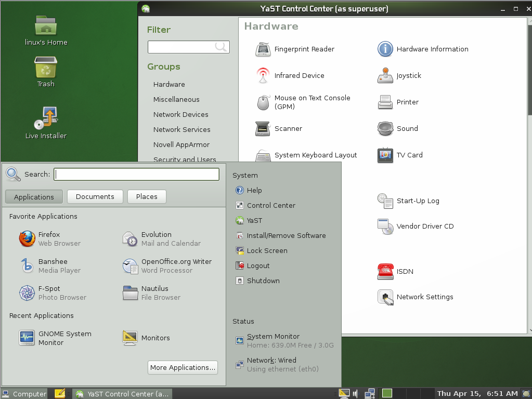Click YaST Control Center taskbar button
The height and width of the screenshot is (399, 532).
click(122, 394)
